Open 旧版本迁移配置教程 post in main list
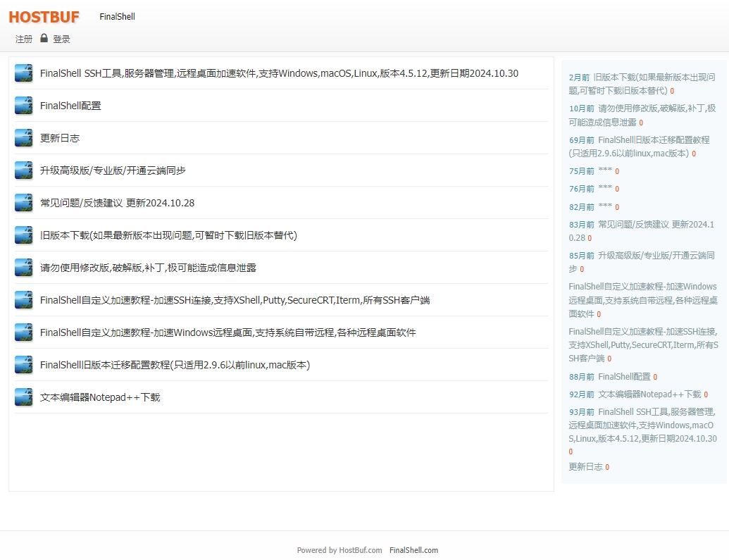The height and width of the screenshot is (560, 729). click(175, 365)
